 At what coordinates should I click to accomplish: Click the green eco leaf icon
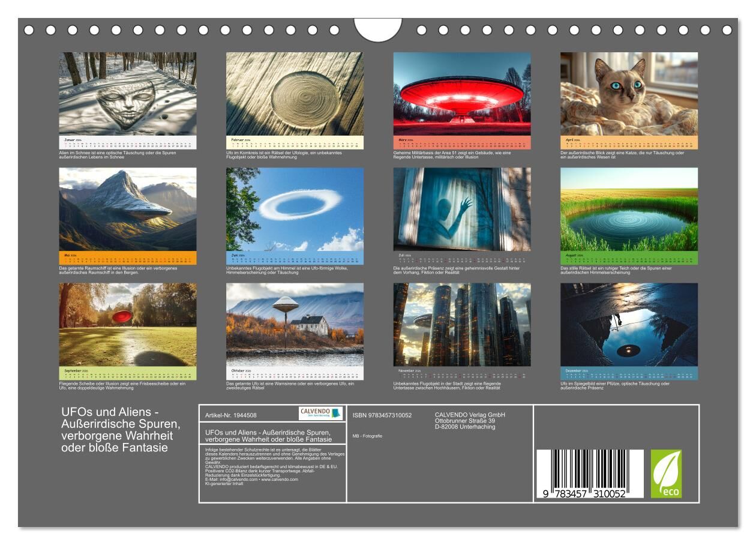click(667, 474)
